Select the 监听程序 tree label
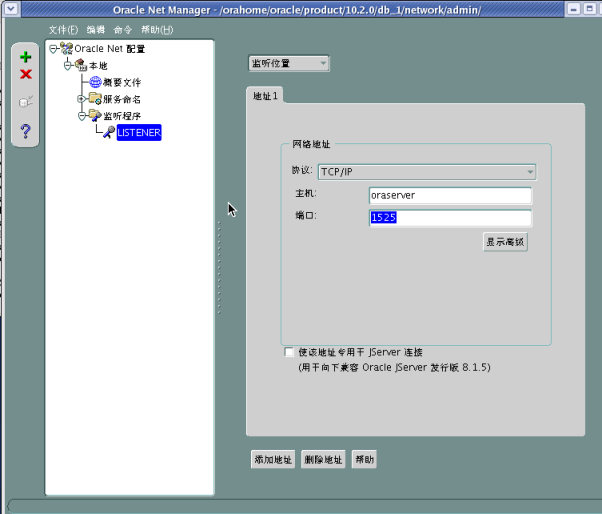 [122, 116]
